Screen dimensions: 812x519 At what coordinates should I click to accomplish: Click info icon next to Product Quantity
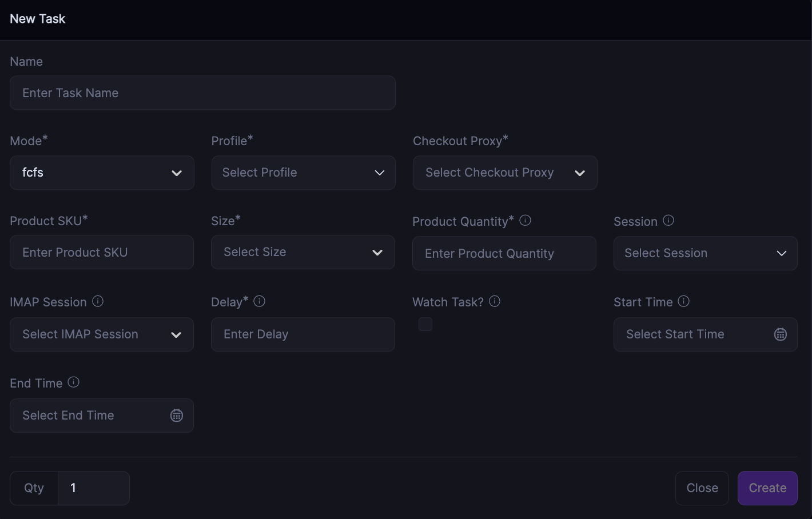coord(525,221)
